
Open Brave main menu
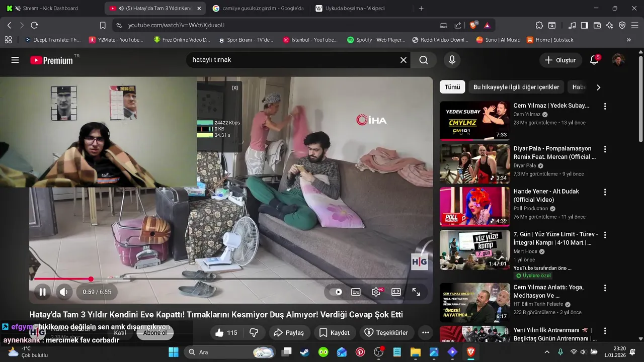[x=635, y=25]
